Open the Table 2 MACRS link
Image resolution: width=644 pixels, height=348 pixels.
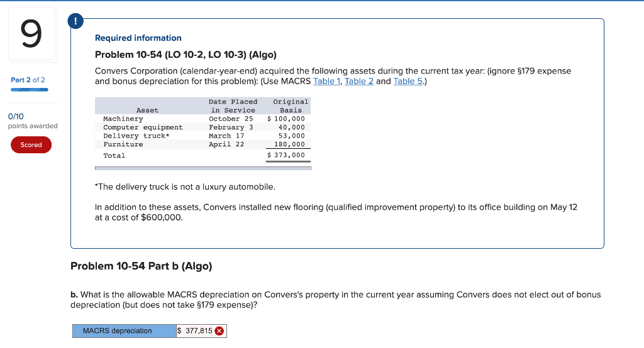click(x=359, y=81)
